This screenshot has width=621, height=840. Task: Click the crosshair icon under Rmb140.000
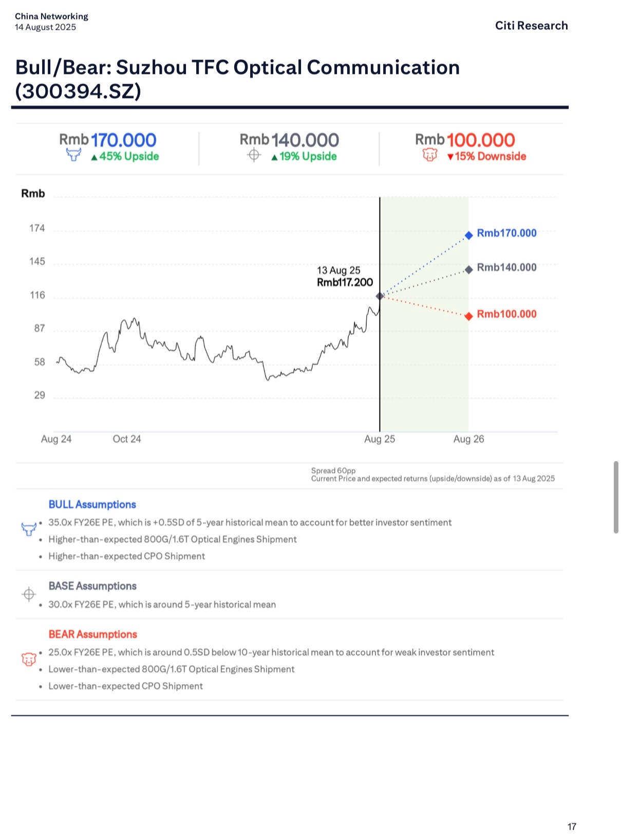[x=254, y=155]
